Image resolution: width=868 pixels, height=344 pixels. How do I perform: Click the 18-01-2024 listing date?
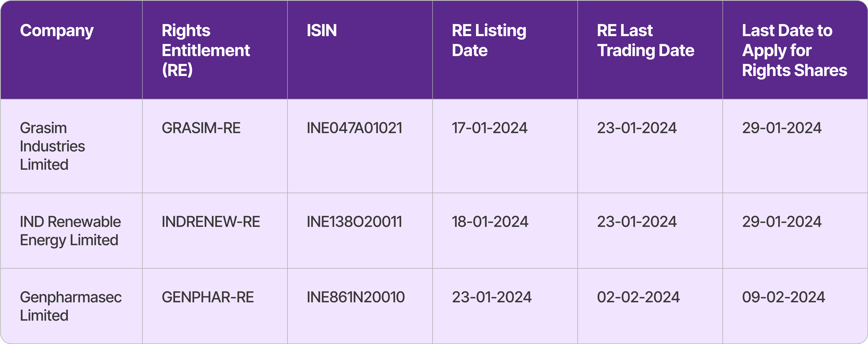coord(490,222)
